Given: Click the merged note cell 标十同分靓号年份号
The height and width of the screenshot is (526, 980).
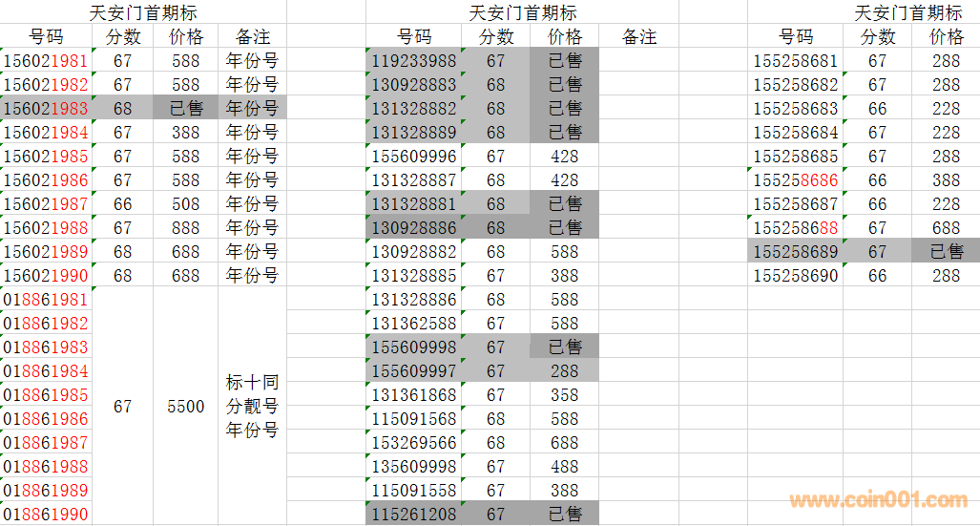Looking at the screenshot, I should pyautogui.click(x=252, y=407).
